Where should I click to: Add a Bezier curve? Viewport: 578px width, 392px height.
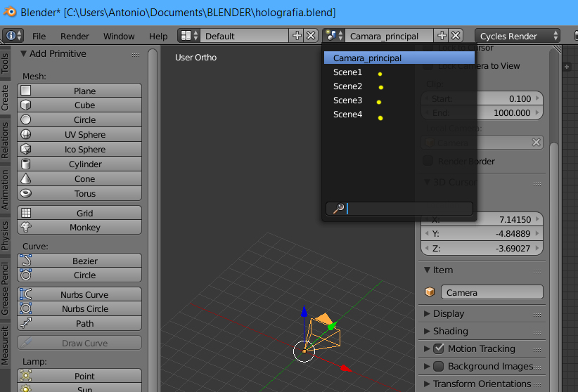point(79,261)
